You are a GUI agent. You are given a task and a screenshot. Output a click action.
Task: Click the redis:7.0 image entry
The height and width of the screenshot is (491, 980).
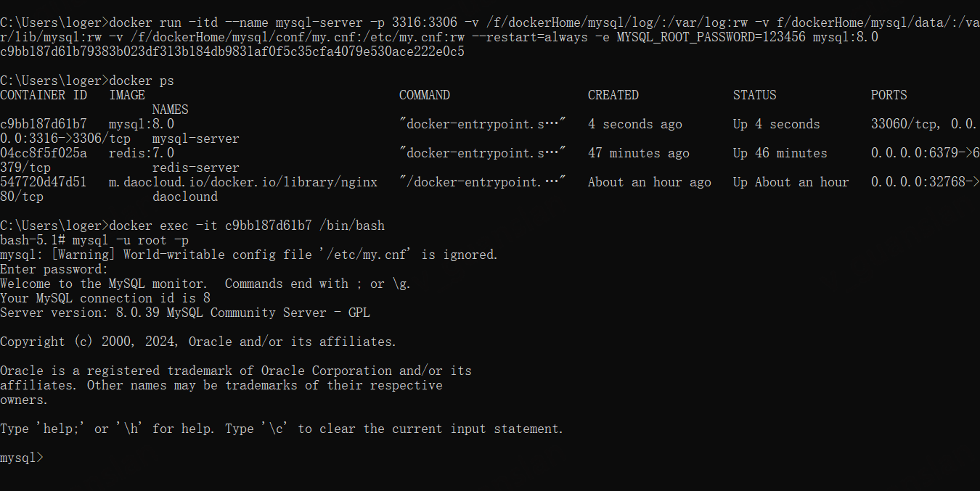(142, 153)
